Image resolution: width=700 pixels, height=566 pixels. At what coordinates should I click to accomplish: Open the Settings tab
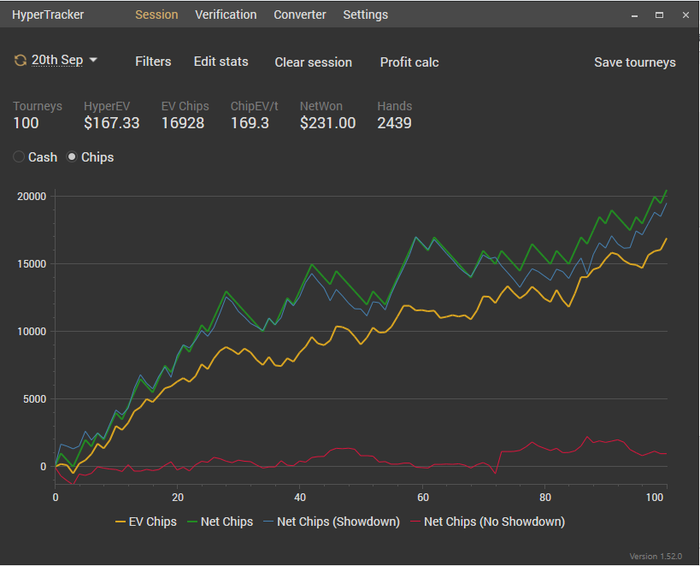365,15
